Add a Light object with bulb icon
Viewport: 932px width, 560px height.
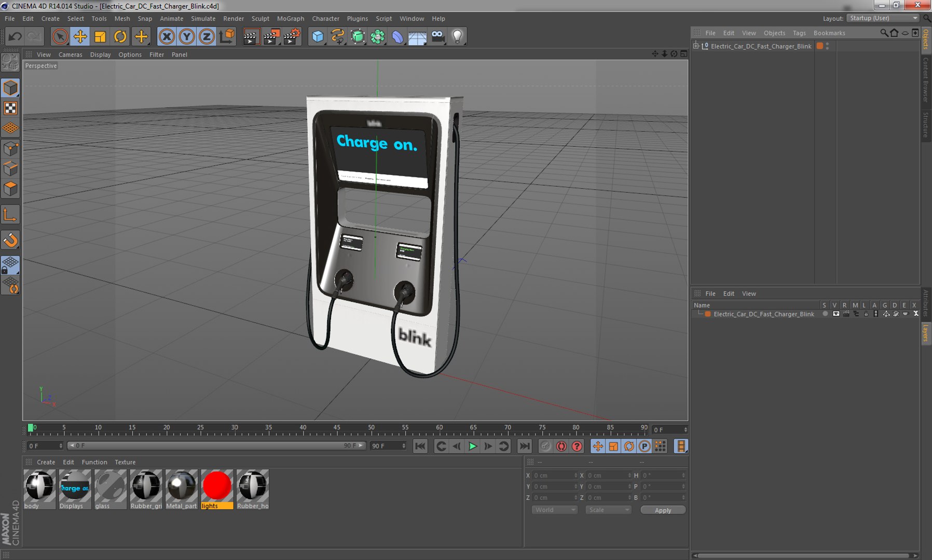458,37
